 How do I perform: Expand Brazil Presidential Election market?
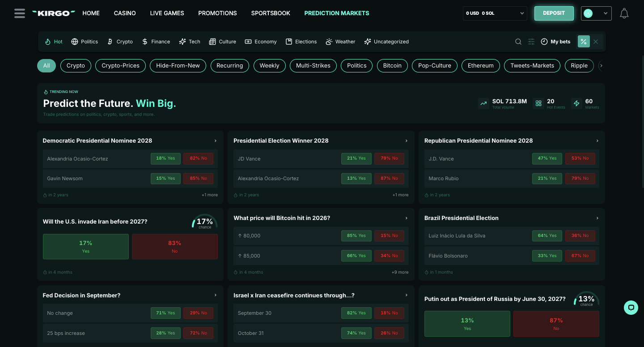point(597,218)
